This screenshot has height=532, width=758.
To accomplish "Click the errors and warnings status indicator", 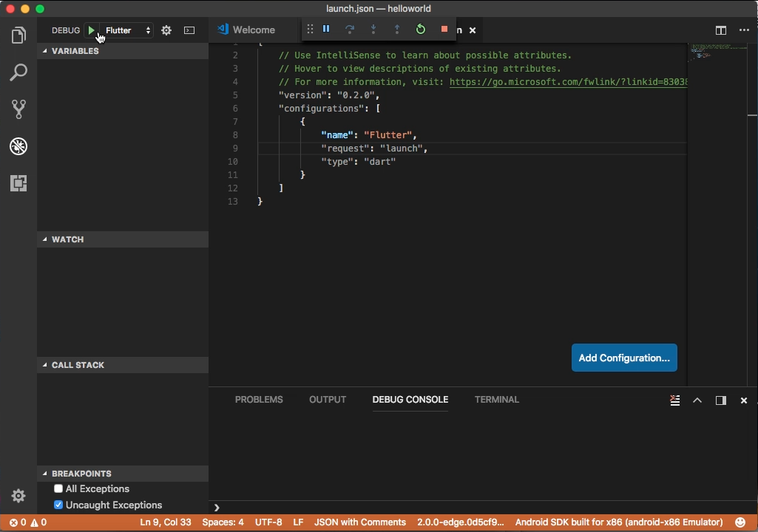I will tap(28, 522).
